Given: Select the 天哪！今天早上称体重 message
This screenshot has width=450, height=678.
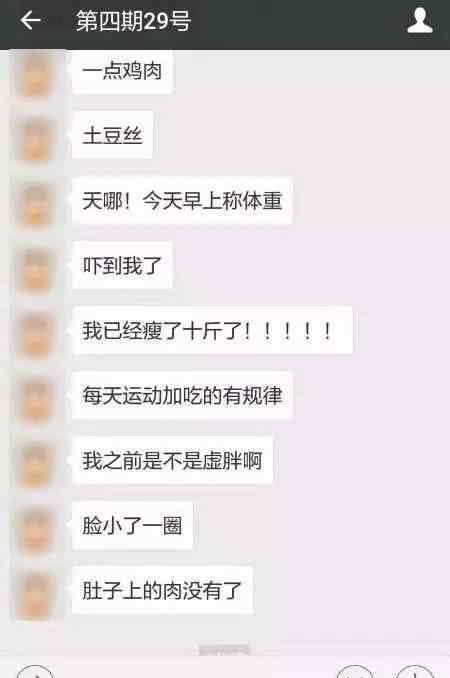Looking at the screenshot, I should [182, 201].
